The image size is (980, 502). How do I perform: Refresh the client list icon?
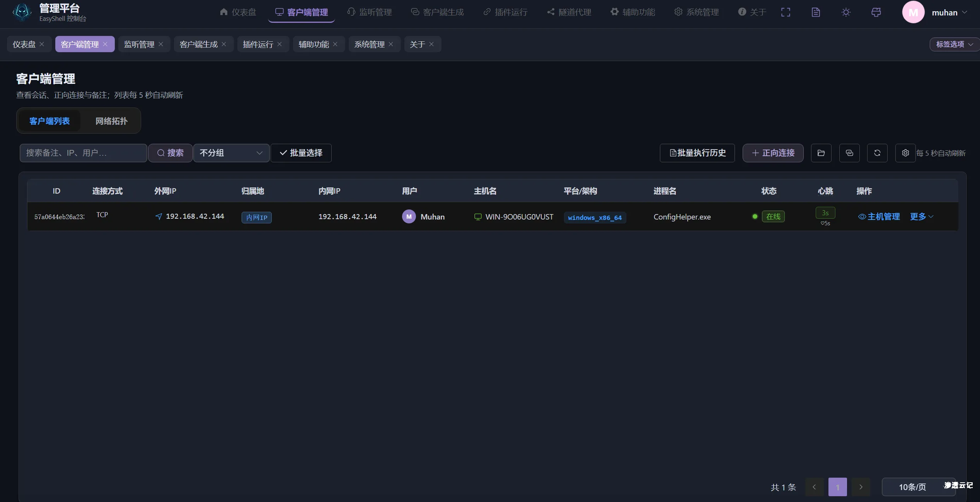pos(877,153)
